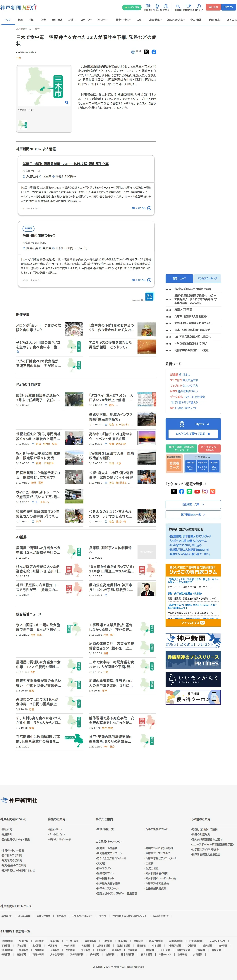
Task: Expand the 地方行政・選挙 navigation dropdown
Action: (x=176, y=20)
